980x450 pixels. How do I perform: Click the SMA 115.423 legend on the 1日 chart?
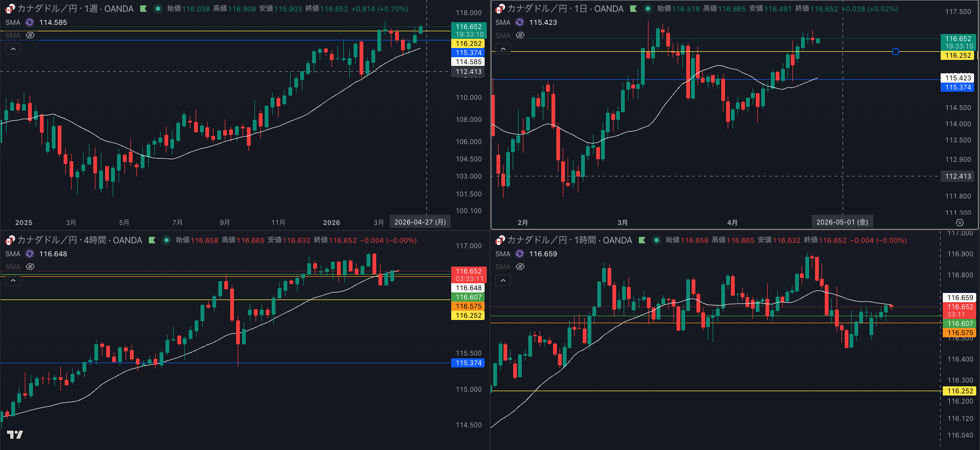tap(526, 22)
